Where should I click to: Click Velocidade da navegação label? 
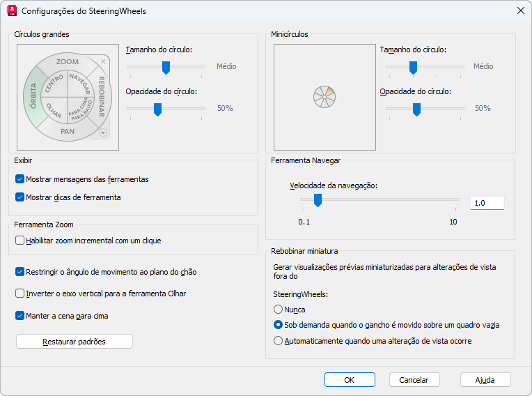(x=334, y=185)
